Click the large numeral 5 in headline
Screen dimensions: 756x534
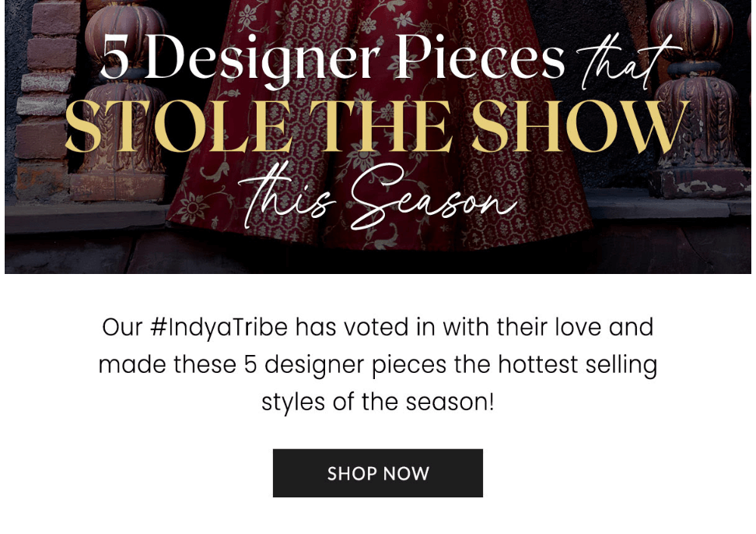(116, 58)
